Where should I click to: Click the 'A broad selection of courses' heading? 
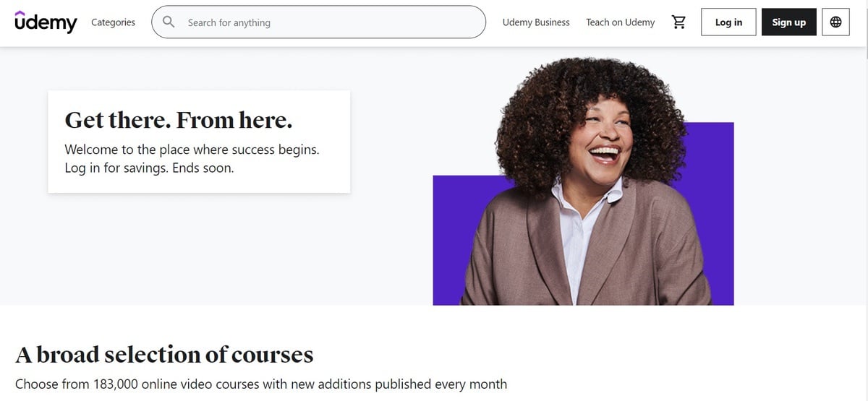(164, 355)
